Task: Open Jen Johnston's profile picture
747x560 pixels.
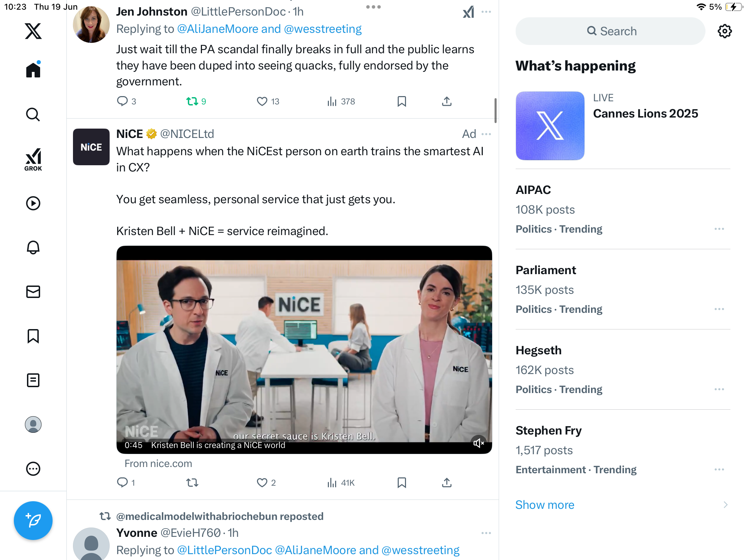Action: (91, 24)
